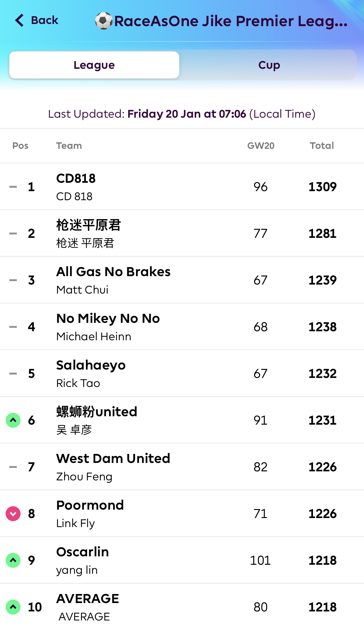Viewport: 364px width, 627px height.
Task: Select the League tab
Action: [x=94, y=65]
